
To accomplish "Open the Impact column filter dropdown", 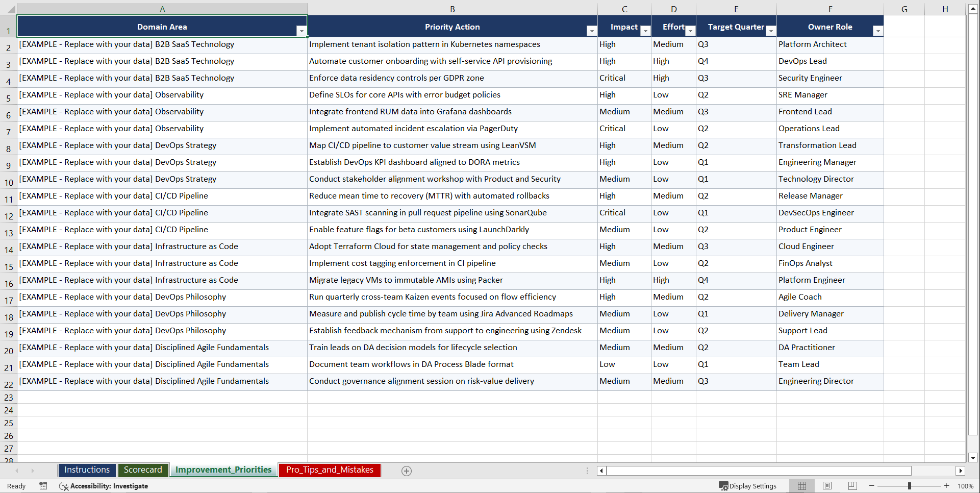I will point(645,31).
